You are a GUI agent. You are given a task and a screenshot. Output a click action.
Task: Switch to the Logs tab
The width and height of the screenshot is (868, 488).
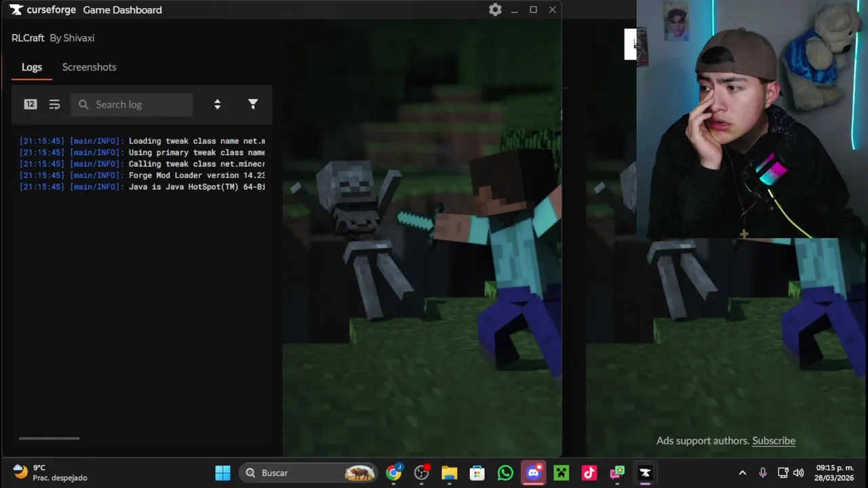pos(32,67)
